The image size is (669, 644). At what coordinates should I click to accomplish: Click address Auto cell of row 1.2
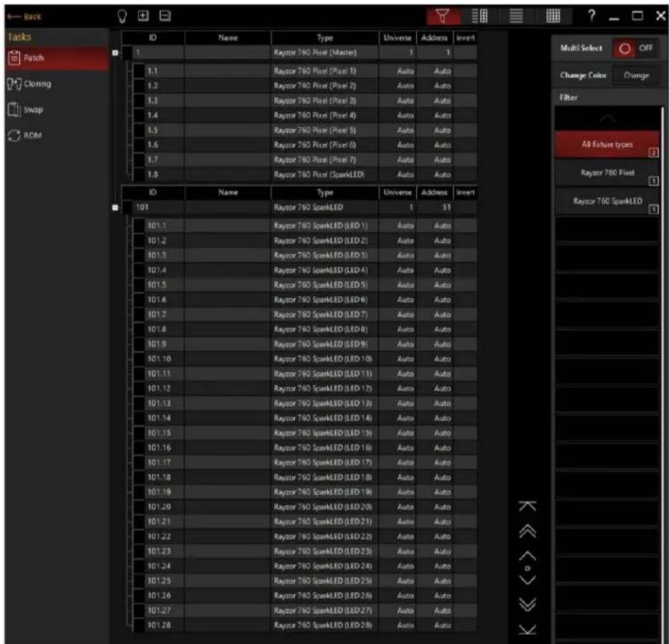pos(434,86)
